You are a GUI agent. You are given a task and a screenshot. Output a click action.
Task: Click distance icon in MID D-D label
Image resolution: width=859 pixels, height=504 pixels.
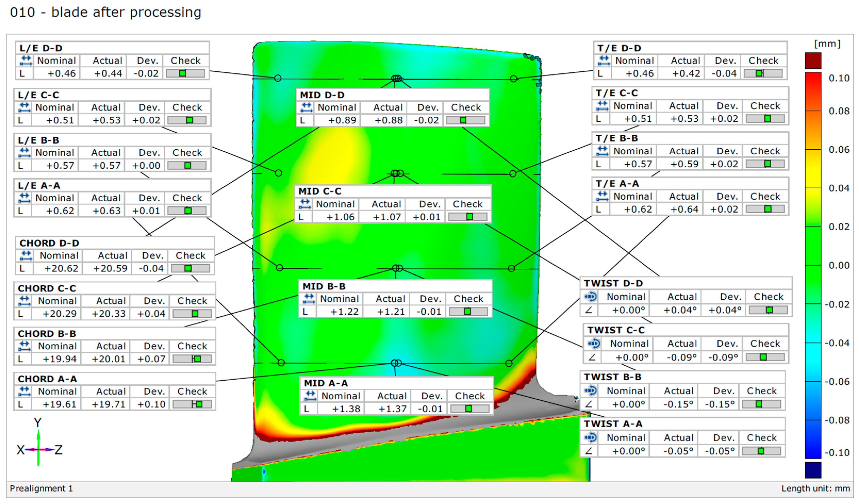pos(307,107)
